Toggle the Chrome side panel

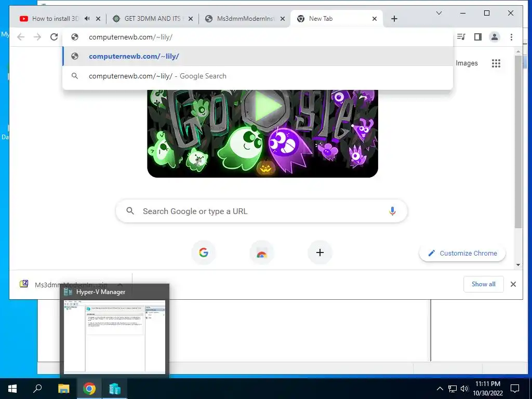click(x=478, y=37)
